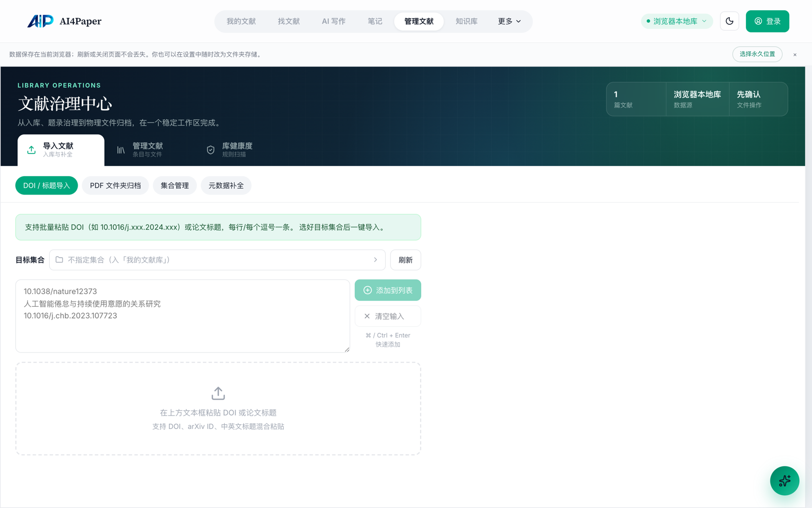This screenshot has height=508, width=812.
Task: Open 知识库 navigation item
Action: 466,21
